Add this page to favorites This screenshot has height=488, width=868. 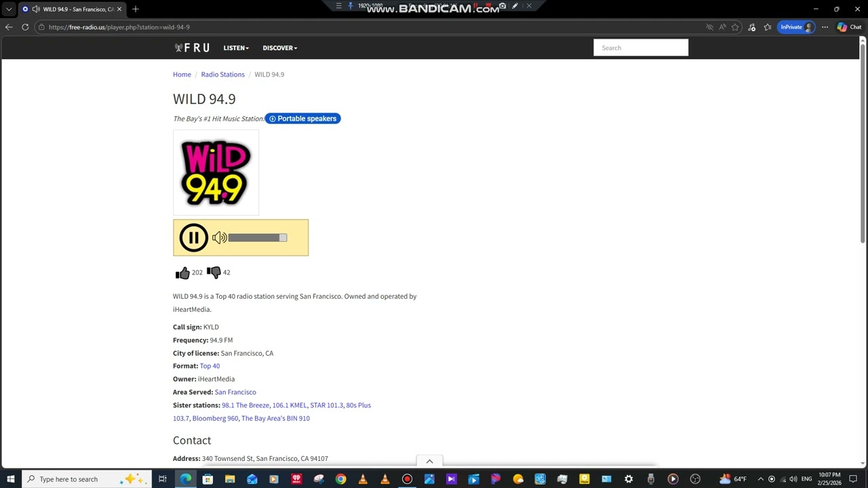click(x=735, y=27)
